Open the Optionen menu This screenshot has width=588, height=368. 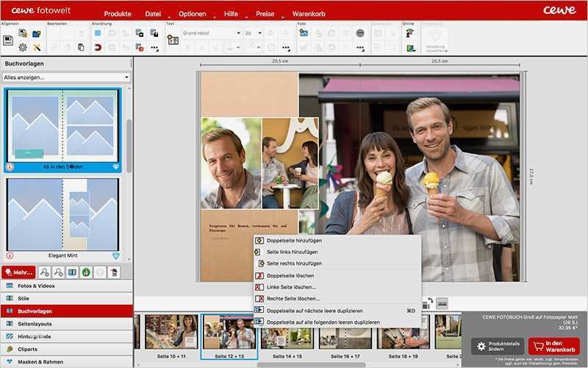[193, 14]
